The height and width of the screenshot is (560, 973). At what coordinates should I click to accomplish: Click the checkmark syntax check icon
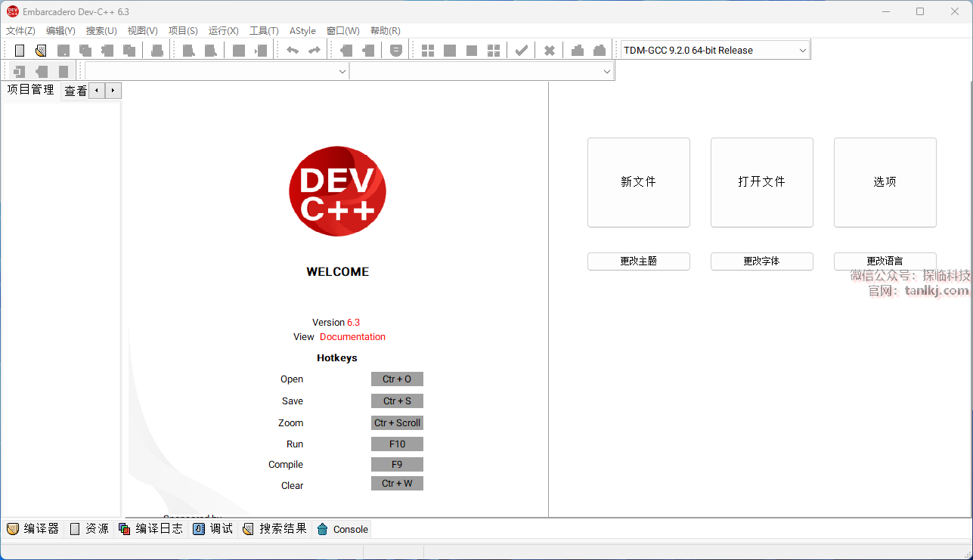click(x=521, y=51)
